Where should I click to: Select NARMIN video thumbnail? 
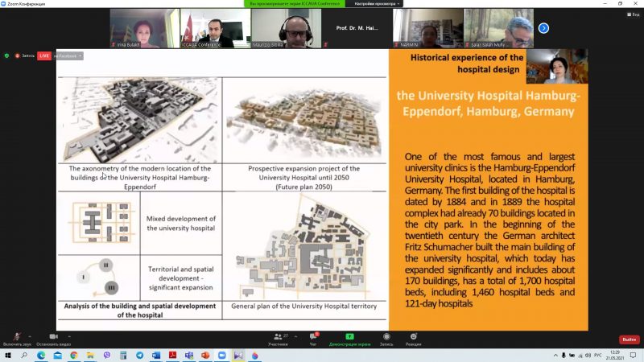coord(428,28)
